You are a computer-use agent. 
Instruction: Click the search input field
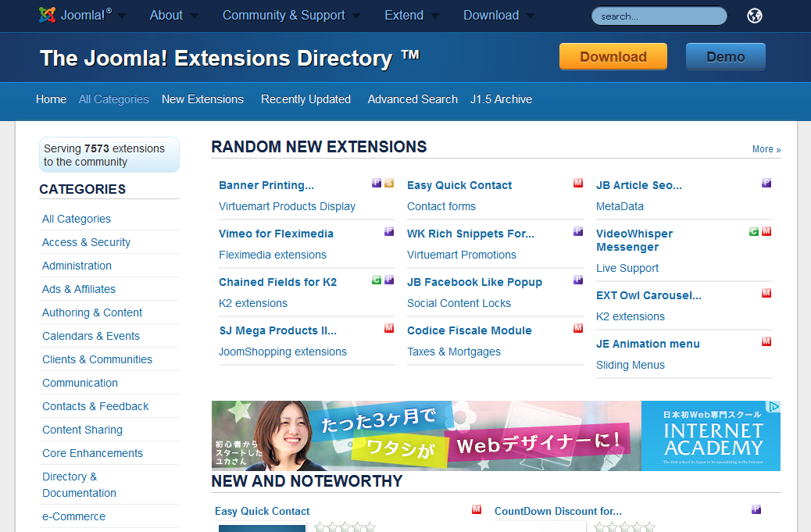tap(659, 16)
